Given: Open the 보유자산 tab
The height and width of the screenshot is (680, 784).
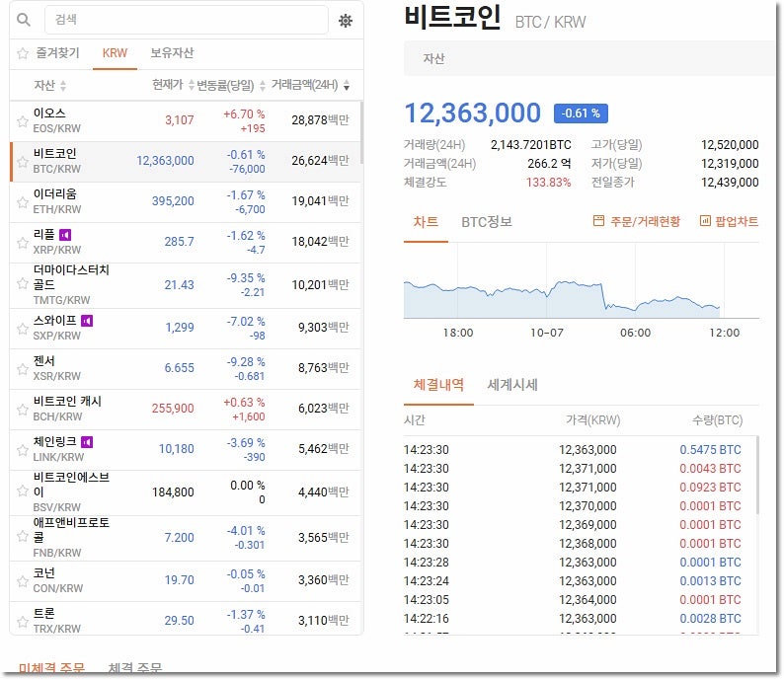Looking at the screenshot, I should (172, 53).
